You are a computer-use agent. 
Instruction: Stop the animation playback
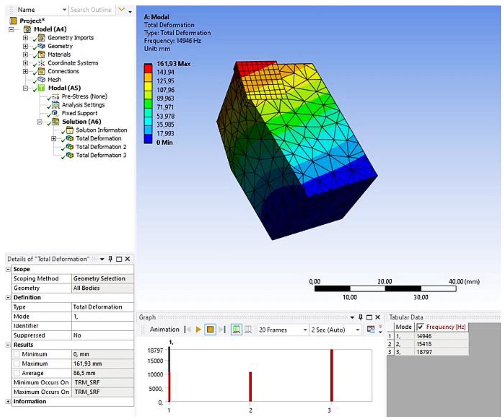click(210, 329)
